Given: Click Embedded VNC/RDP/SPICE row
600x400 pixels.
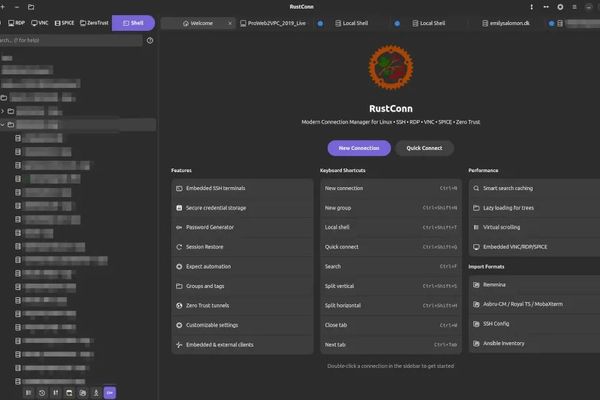Looking at the screenshot, I should 534,247.
